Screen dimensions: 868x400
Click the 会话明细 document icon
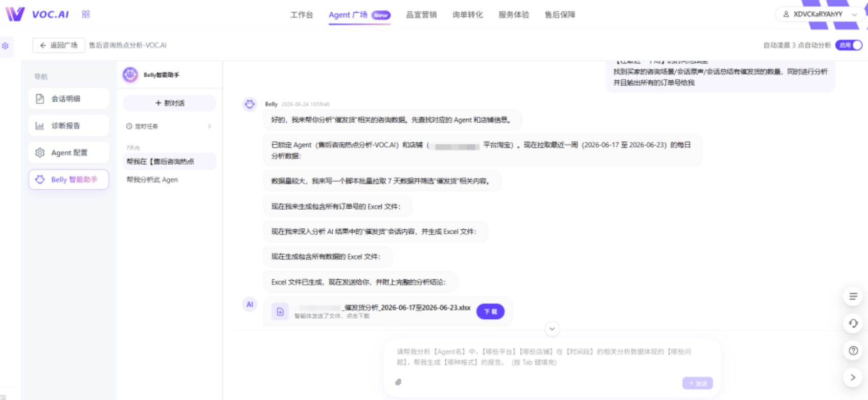tap(40, 99)
